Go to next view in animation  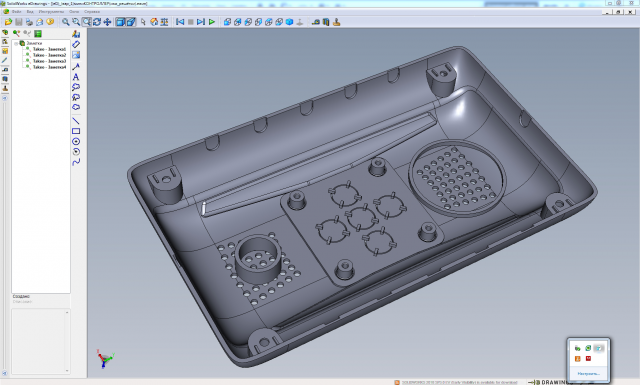(x=201, y=22)
